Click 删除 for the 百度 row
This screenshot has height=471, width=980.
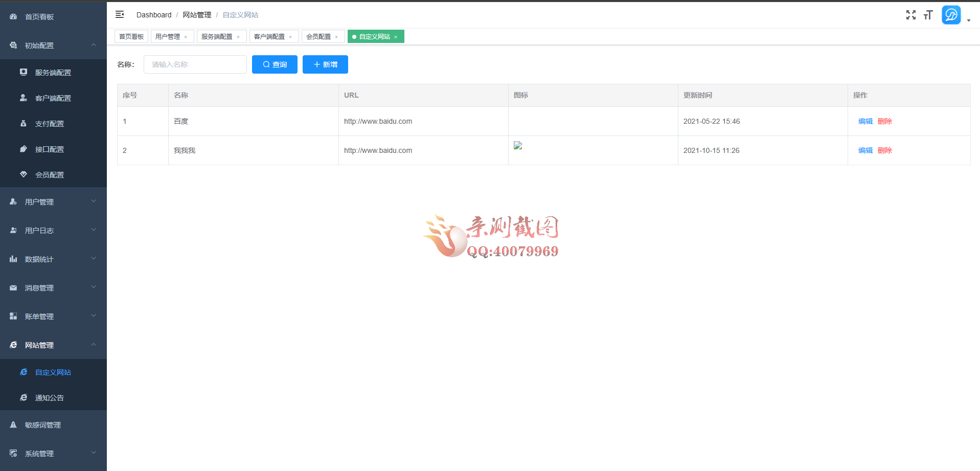(x=884, y=121)
